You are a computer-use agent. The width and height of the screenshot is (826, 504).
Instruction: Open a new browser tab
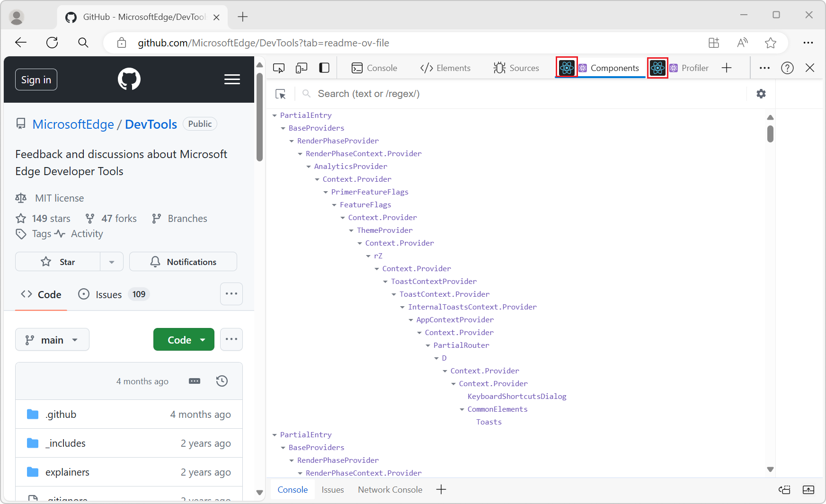(x=243, y=17)
